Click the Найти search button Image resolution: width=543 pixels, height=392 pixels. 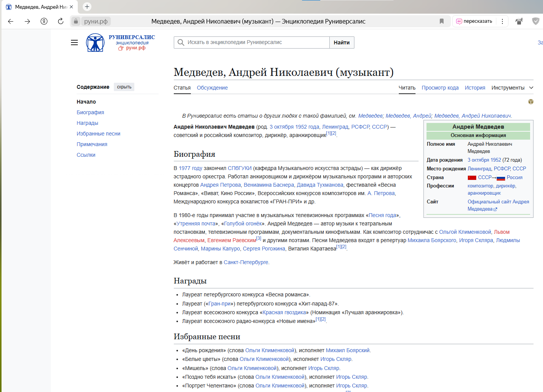tap(342, 43)
